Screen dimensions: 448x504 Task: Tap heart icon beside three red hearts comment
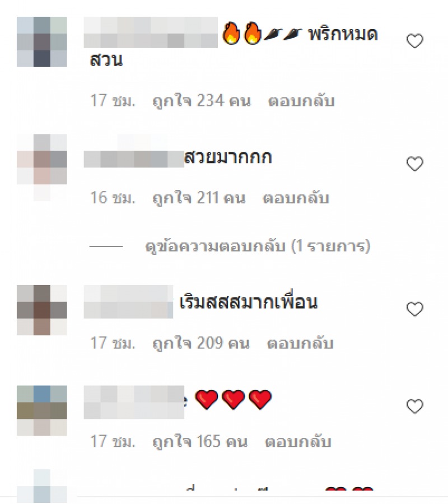(415, 406)
